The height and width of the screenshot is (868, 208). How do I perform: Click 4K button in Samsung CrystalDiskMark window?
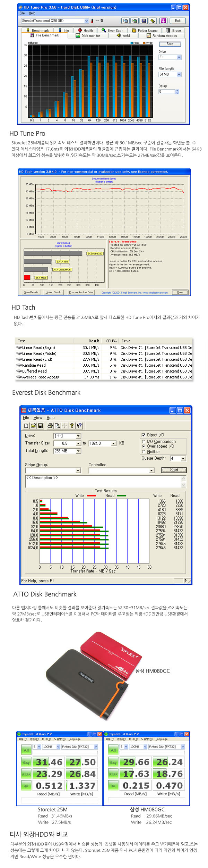(113, 786)
